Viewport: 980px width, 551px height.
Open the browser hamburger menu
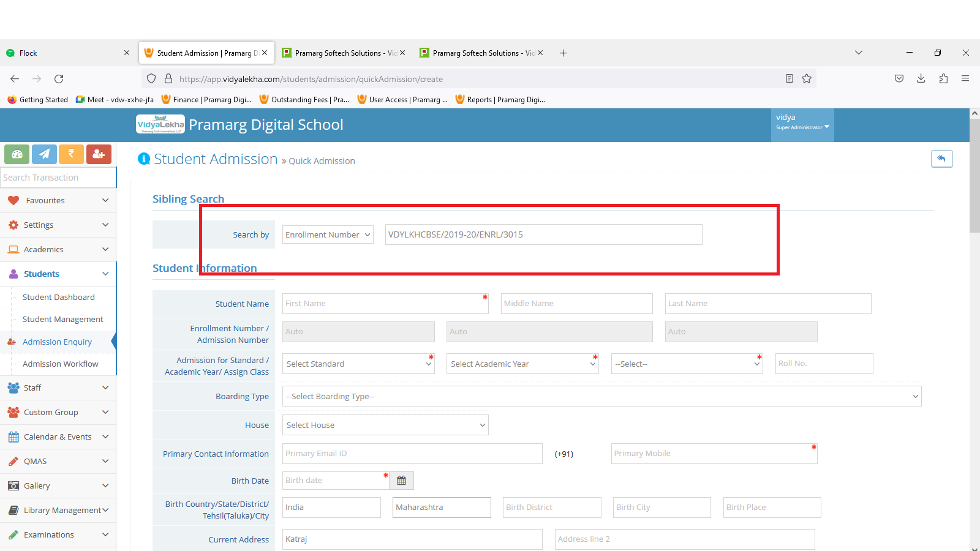(965, 78)
